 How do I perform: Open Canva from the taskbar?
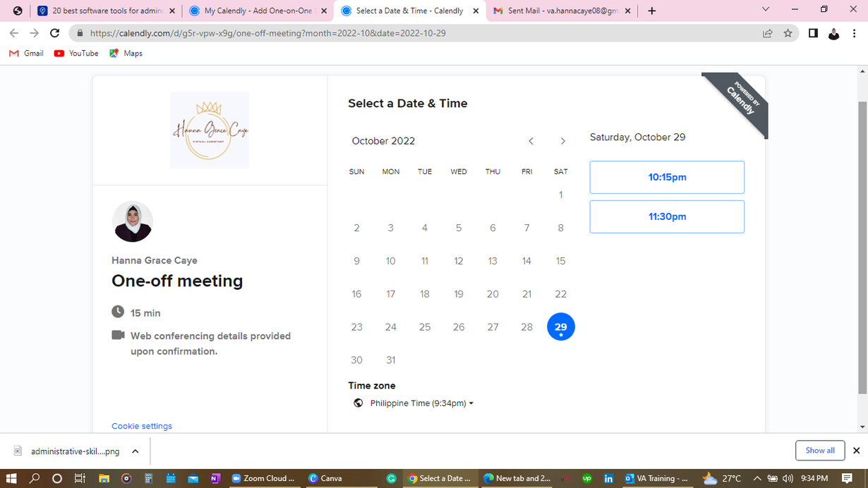[326, 478]
